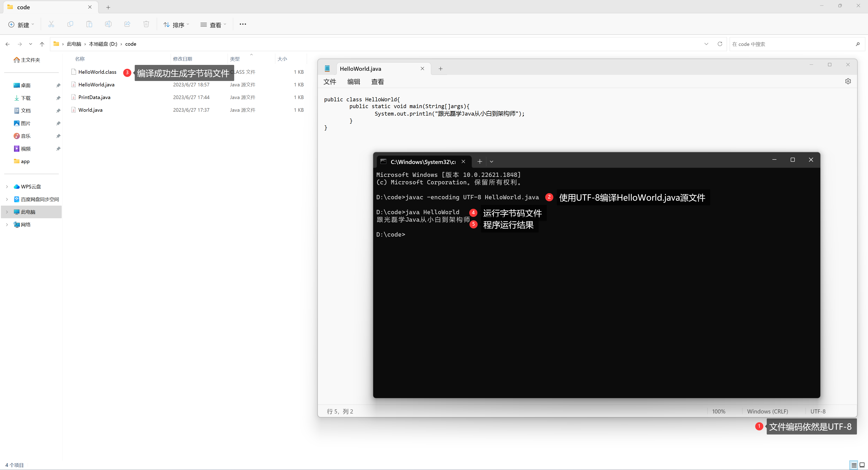The image size is (868, 470).
Task: Click the Paste icon in Explorer toolbar
Action: pos(89,24)
